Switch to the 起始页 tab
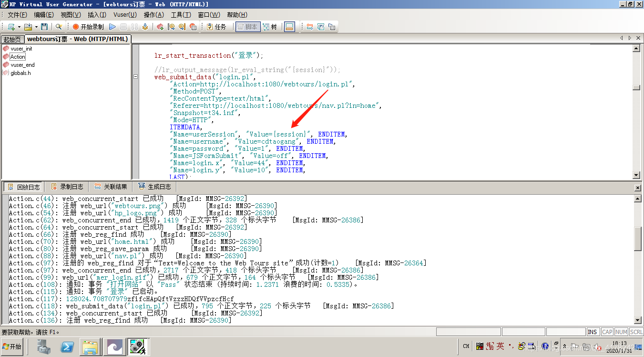 pos(12,39)
